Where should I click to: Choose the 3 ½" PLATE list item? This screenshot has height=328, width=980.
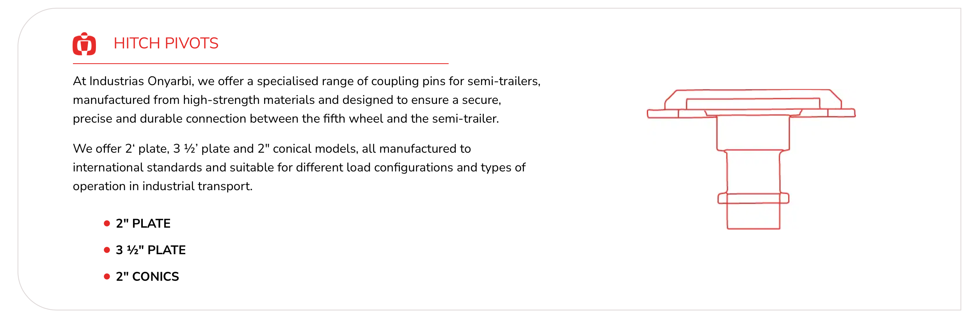(151, 250)
